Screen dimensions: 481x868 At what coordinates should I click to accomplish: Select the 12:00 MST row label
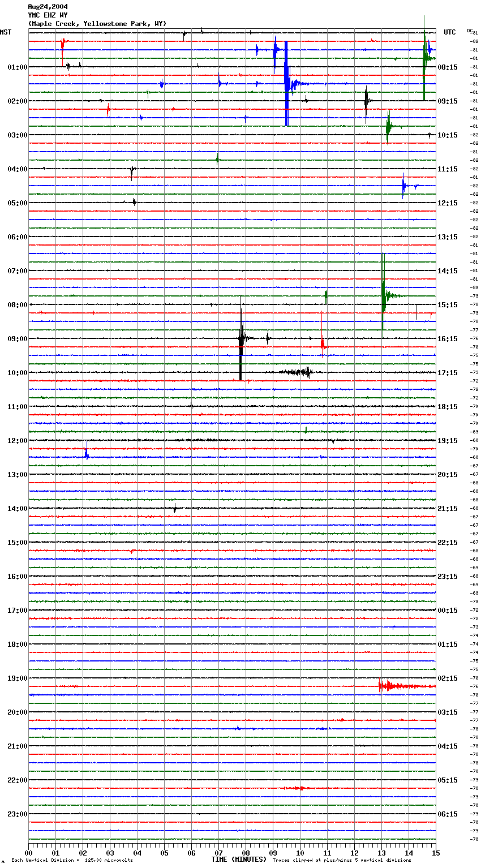[18, 441]
